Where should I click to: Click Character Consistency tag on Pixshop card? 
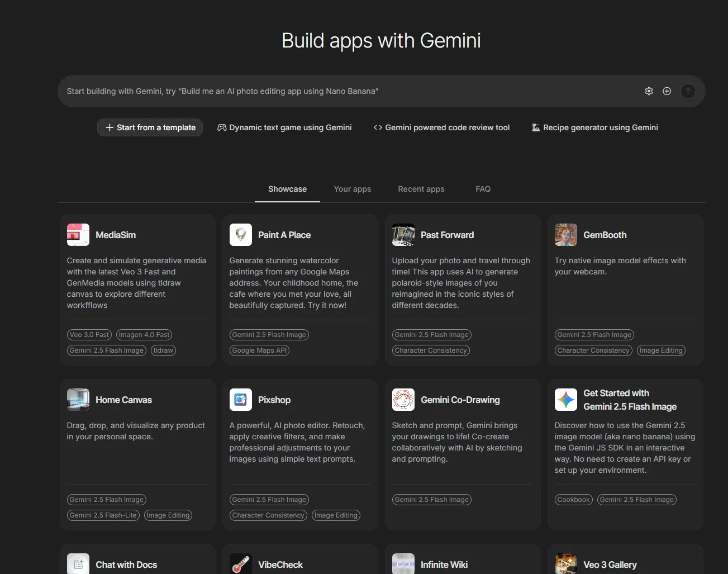tap(268, 515)
